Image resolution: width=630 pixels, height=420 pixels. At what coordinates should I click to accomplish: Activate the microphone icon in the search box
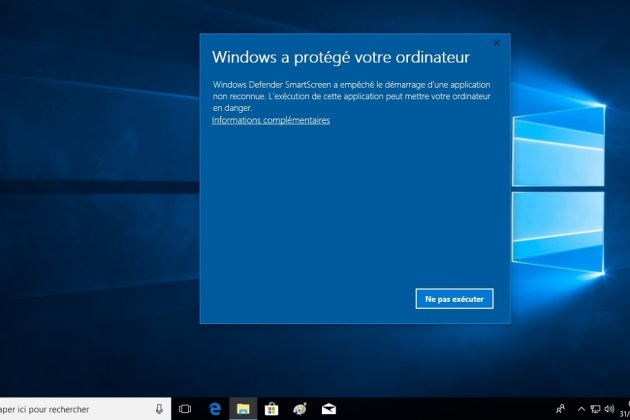click(x=159, y=409)
